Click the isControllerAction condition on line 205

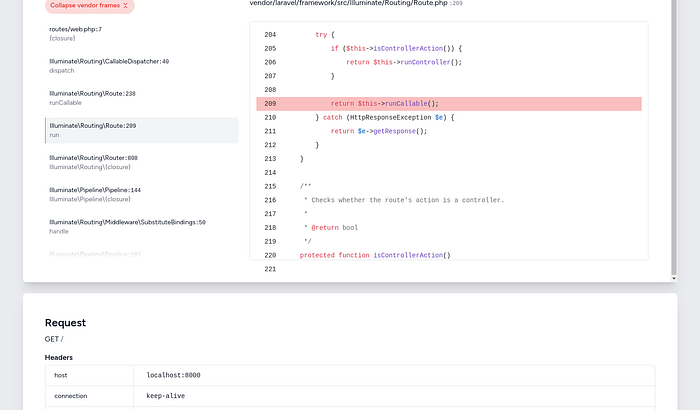tap(396, 48)
